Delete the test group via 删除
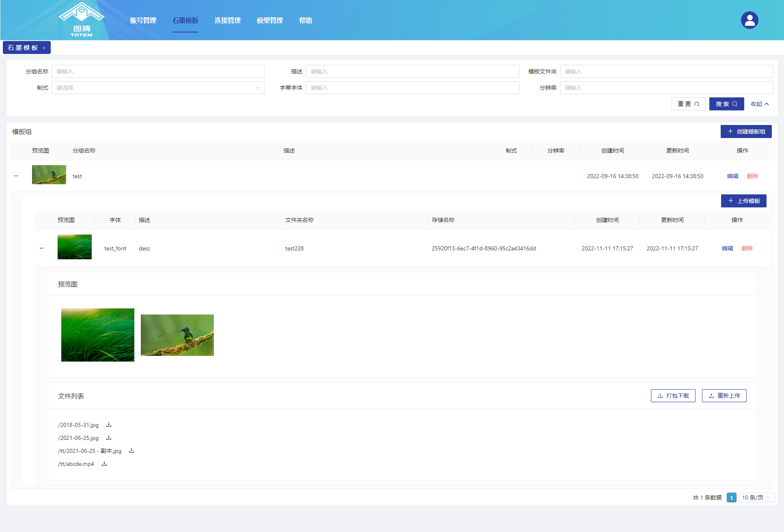 coord(752,176)
